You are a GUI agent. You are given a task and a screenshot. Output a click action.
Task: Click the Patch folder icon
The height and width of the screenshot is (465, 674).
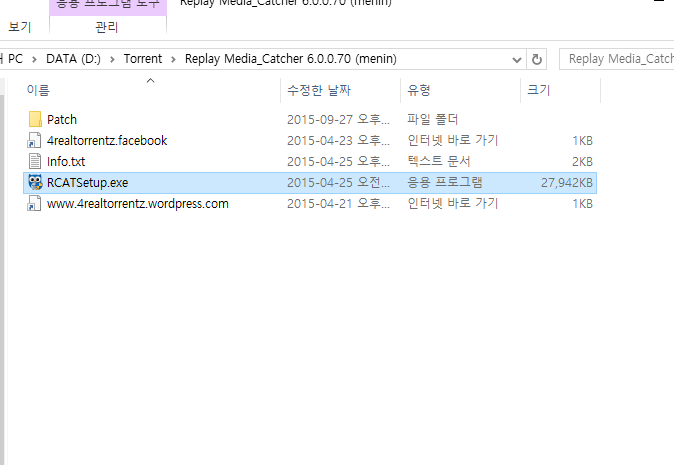35,119
